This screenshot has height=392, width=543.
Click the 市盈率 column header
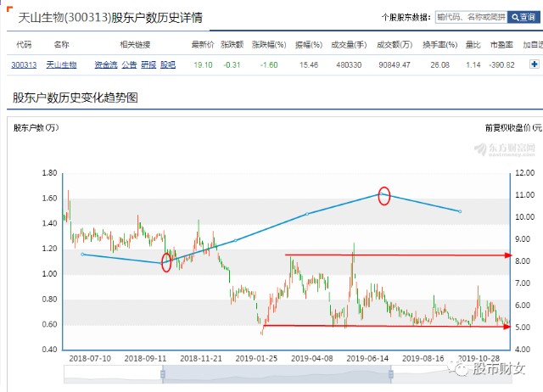click(501, 45)
